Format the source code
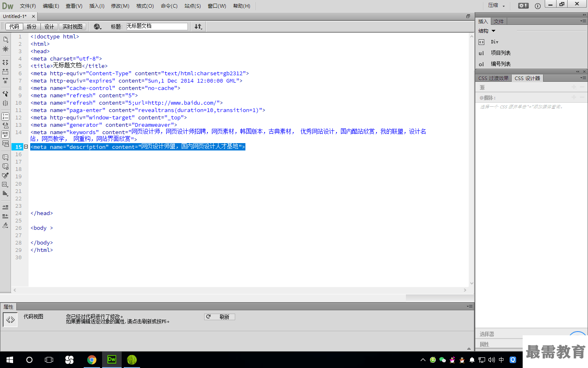Screen dimensions: 588x368 point(5,225)
